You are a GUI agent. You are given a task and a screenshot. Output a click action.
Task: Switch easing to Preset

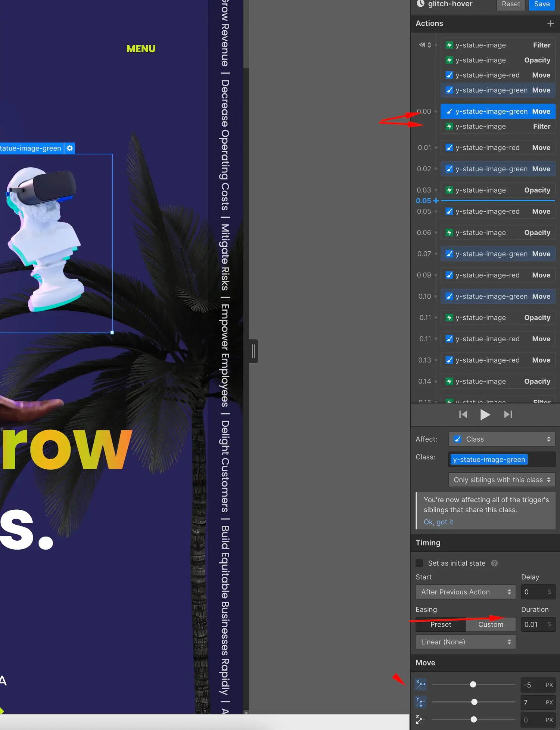(441, 624)
